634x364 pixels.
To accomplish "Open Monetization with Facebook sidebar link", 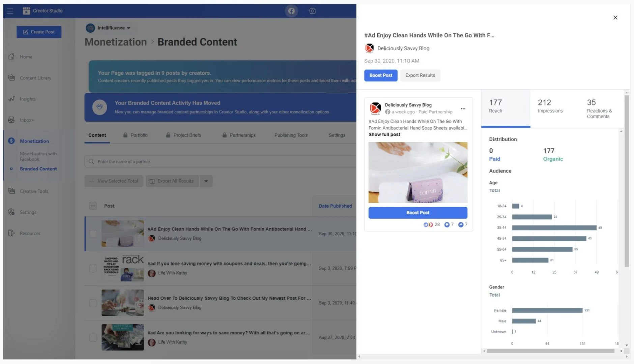I will coord(38,156).
